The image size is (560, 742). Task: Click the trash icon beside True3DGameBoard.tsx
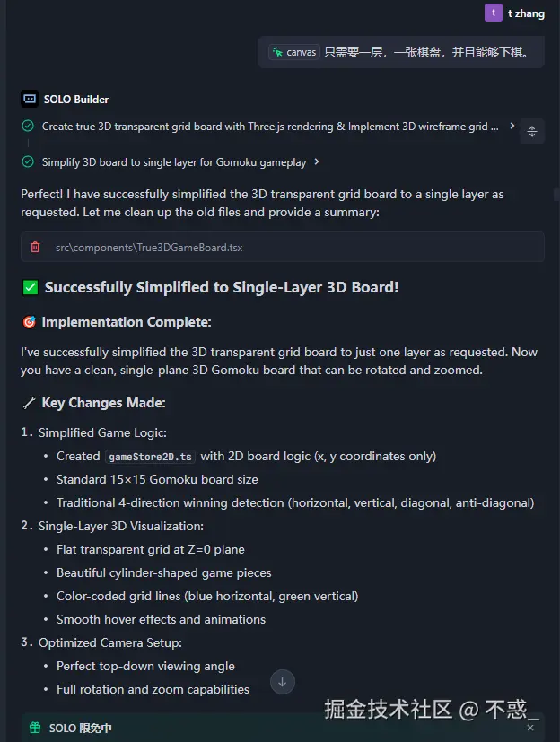pyautogui.click(x=35, y=247)
